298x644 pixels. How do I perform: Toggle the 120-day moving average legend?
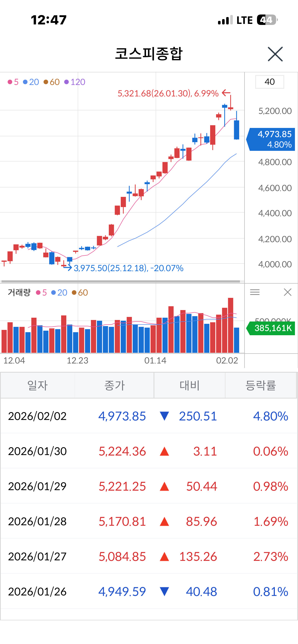[75, 82]
